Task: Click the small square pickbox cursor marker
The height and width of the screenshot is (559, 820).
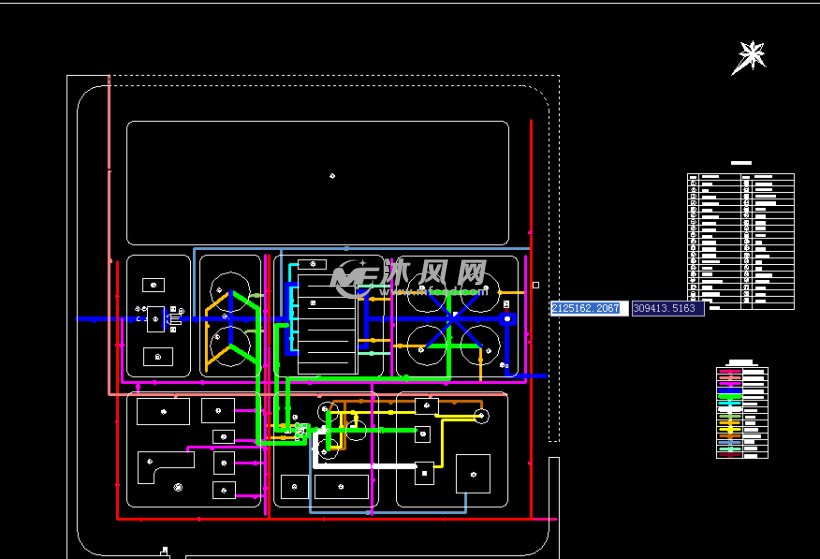Action: pos(535,285)
